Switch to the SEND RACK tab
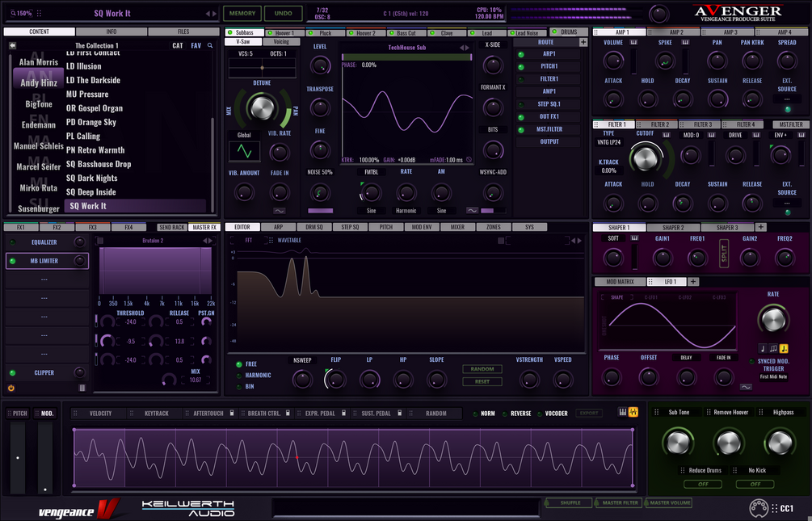Viewport: 812px width, 521px height. (x=172, y=227)
